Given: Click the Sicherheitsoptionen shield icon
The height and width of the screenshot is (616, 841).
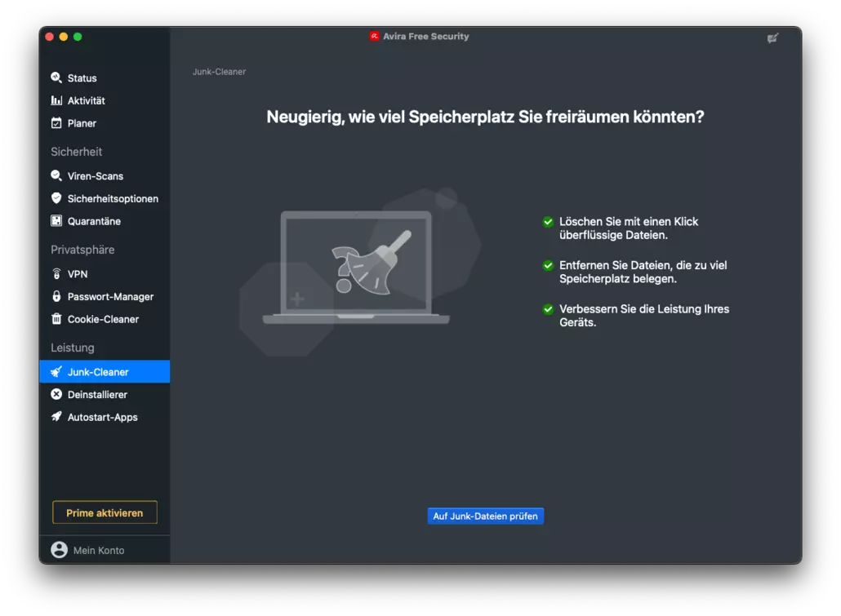Looking at the screenshot, I should 56,198.
